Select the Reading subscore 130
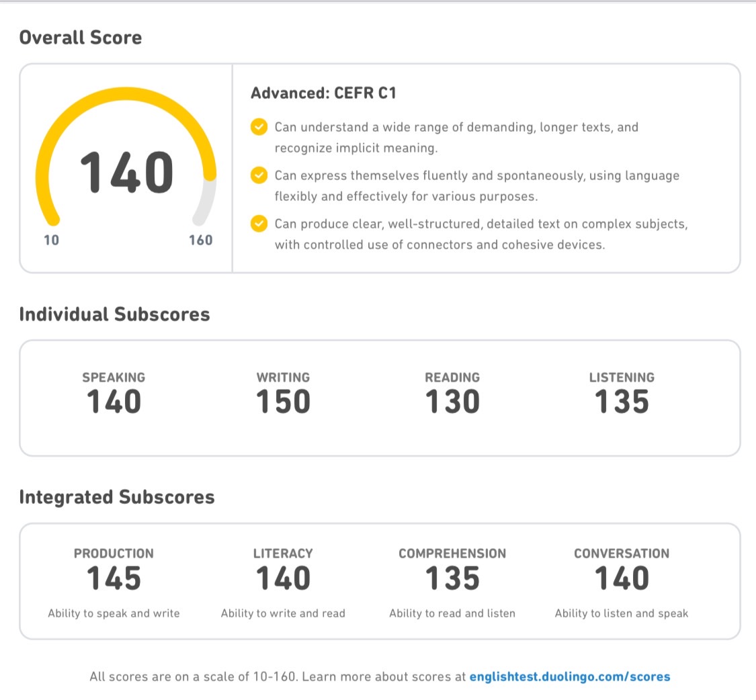Image resolution: width=756 pixels, height=700 pixels. click(x=452, y=402)
